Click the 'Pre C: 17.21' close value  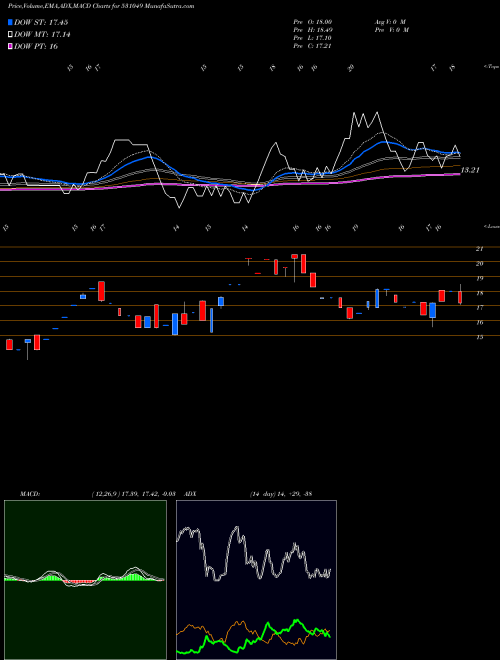pyautogui.click(x=313, y=46)
